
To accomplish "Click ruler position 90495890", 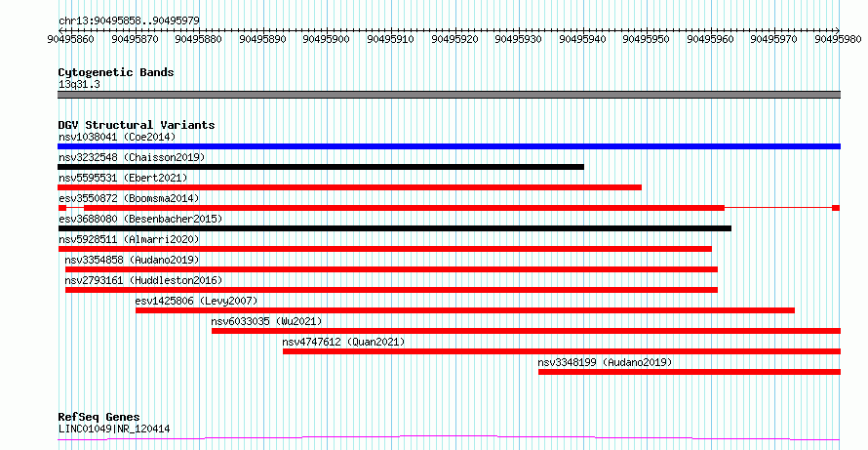I will (262, 39).
